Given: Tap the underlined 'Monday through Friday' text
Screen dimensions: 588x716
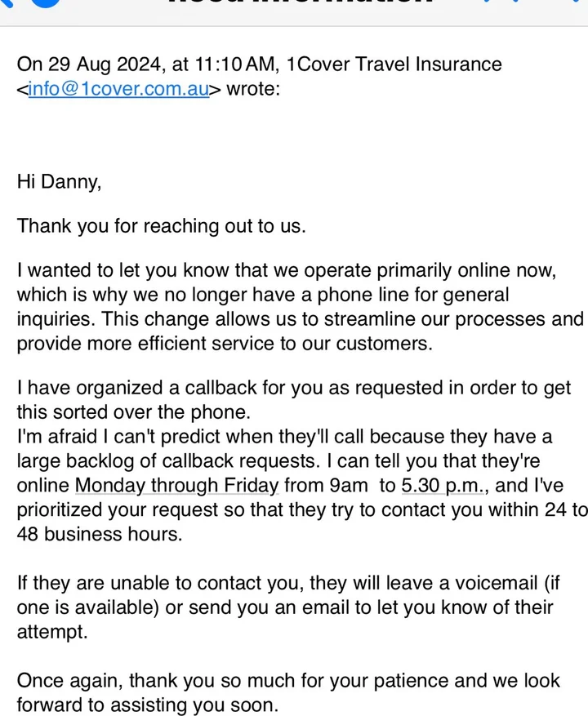Looking at the screenshot, I should pos(177,486).
